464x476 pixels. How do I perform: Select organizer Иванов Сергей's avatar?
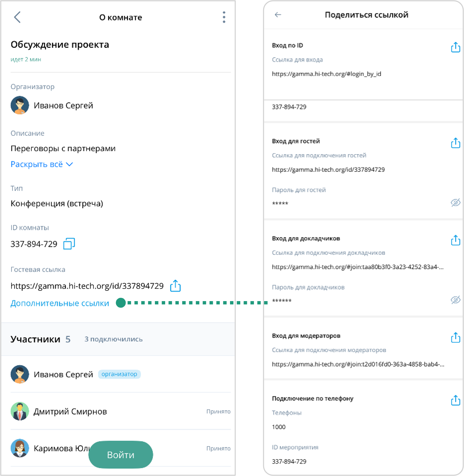coord(20,105)
